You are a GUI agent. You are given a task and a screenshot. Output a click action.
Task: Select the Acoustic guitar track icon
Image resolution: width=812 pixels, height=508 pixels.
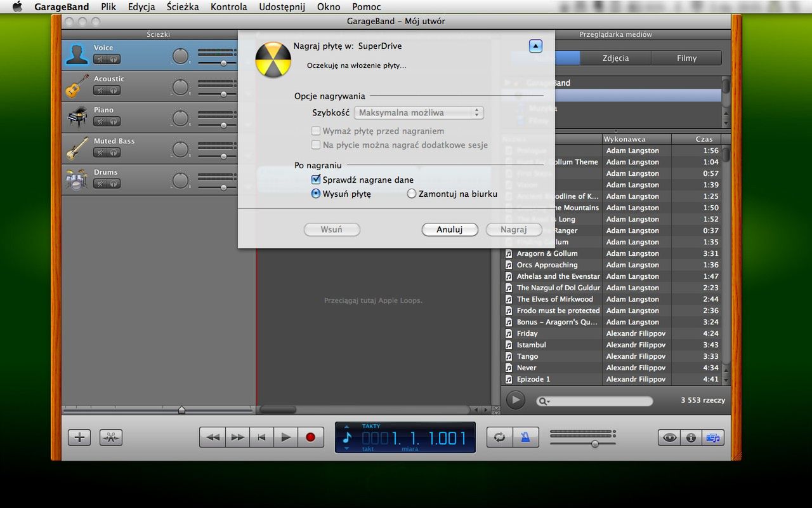pos(77,86)
